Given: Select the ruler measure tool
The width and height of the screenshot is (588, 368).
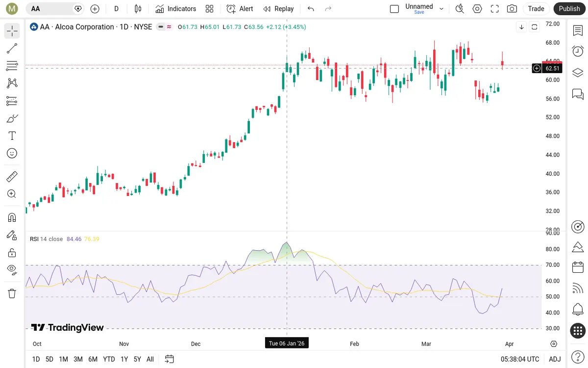Looking at the screenshot, I should click(12, 176).
